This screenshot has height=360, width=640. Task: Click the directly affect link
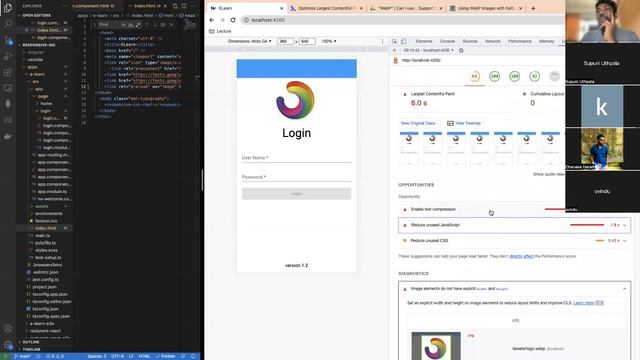click(521, 256)
